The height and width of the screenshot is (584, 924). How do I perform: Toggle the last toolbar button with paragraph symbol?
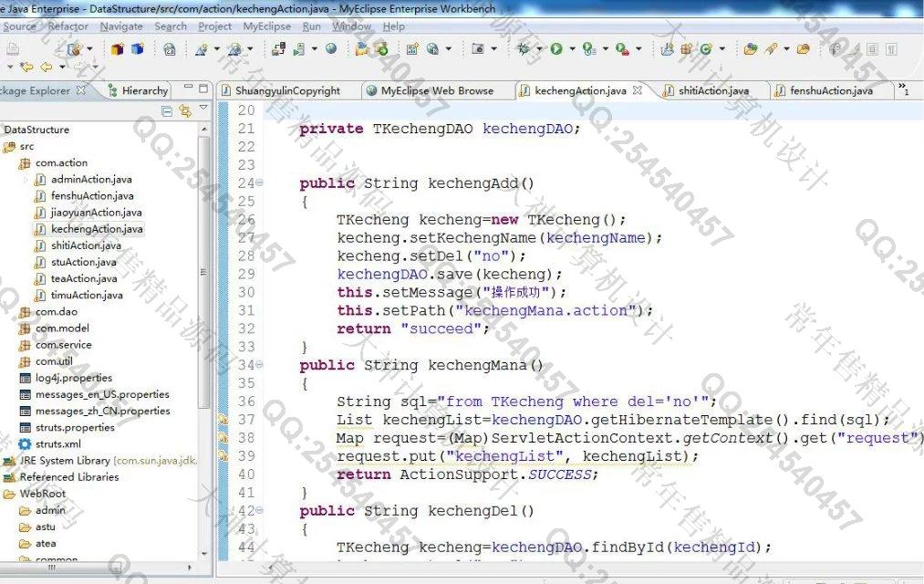pos(891,49)
